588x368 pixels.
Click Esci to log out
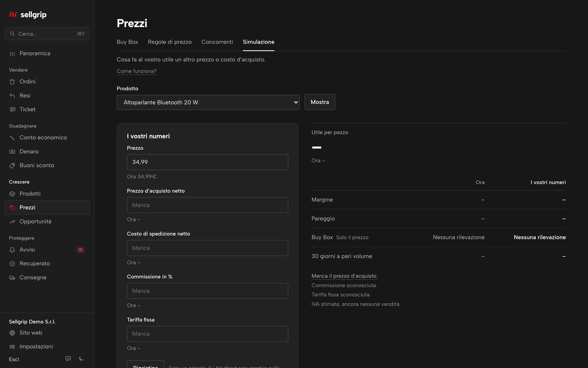coord(14,359)
